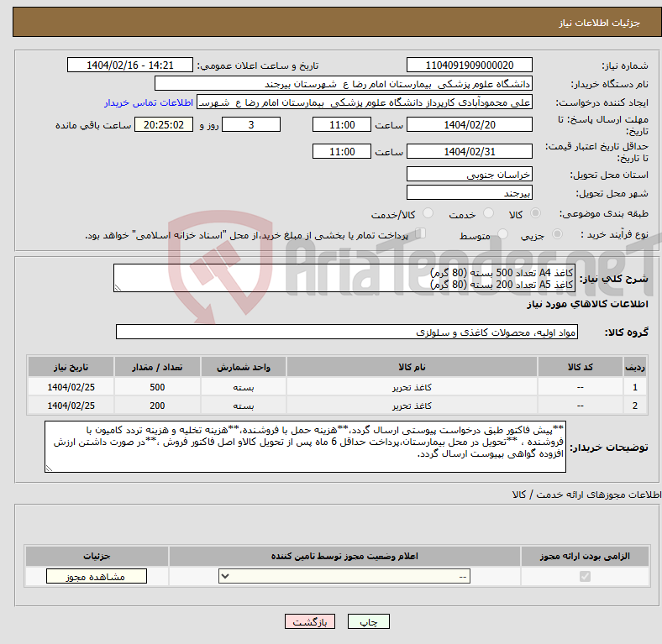Select the متوسط purchase type radio
The image size is (662, 644).
503,233
